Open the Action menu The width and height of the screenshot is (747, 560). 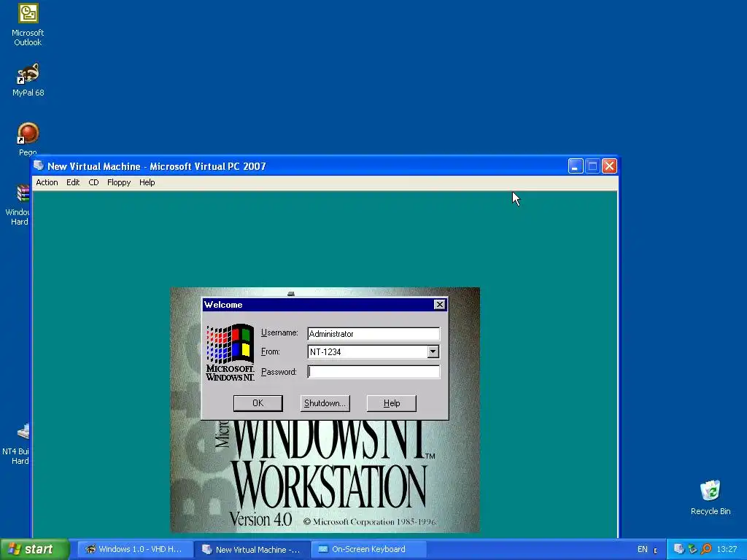pyautogui.click(x=47, y=182)
